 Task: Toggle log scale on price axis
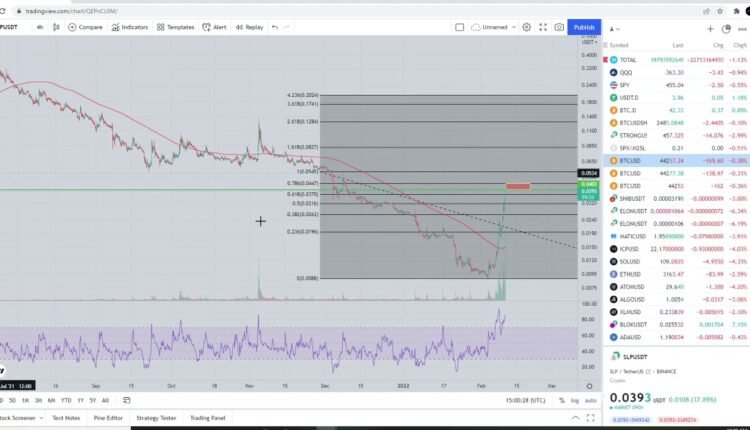click(x=573, y=400)
